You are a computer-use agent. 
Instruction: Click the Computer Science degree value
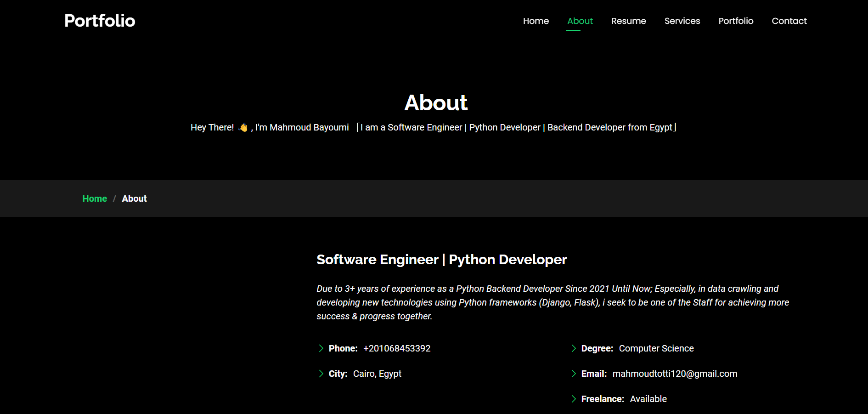pos(656,348)
